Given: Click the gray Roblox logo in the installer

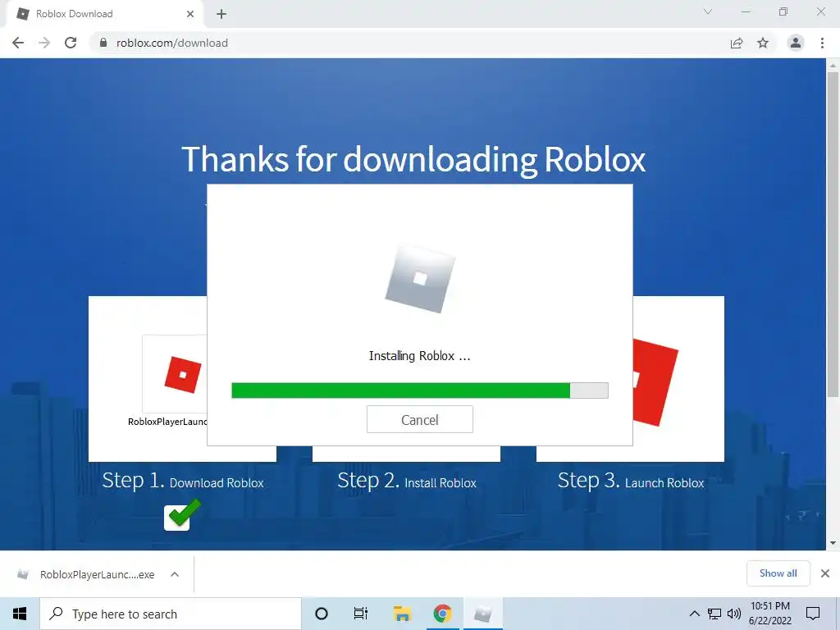Looking at the screenshot, I should point(420,279).
